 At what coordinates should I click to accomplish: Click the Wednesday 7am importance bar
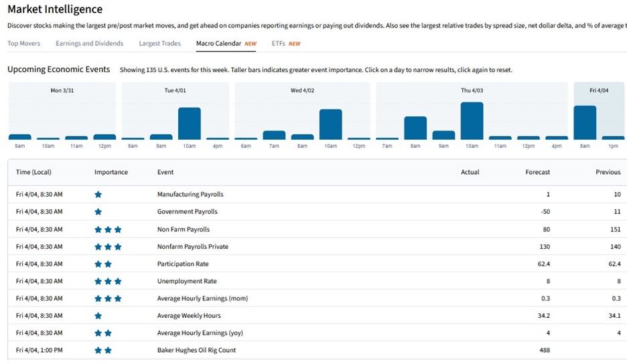[x=275, y=135]
